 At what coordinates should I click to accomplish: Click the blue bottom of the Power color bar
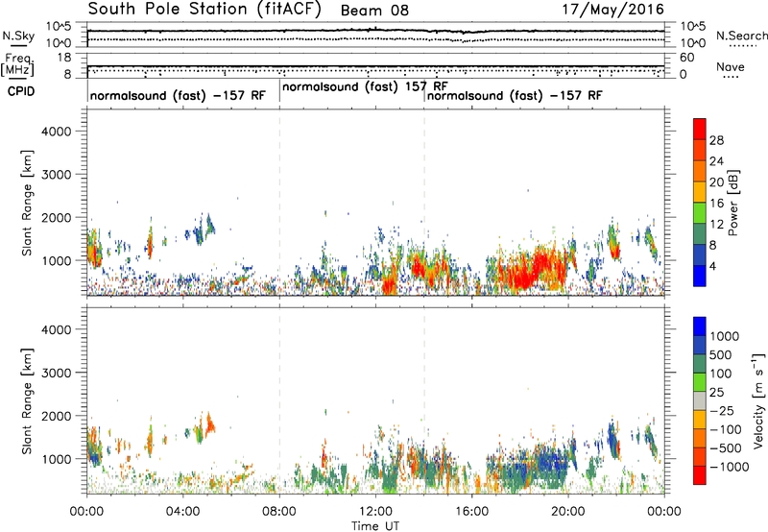[700, 277]
